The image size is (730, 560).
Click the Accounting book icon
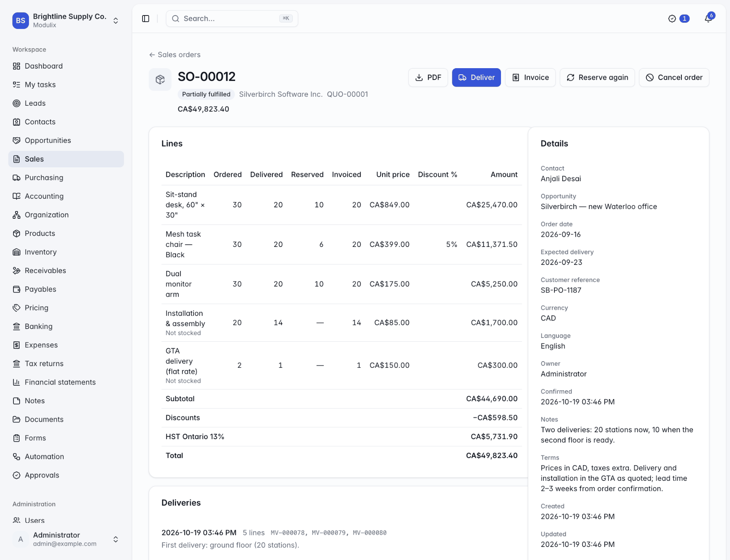point(16,196)
